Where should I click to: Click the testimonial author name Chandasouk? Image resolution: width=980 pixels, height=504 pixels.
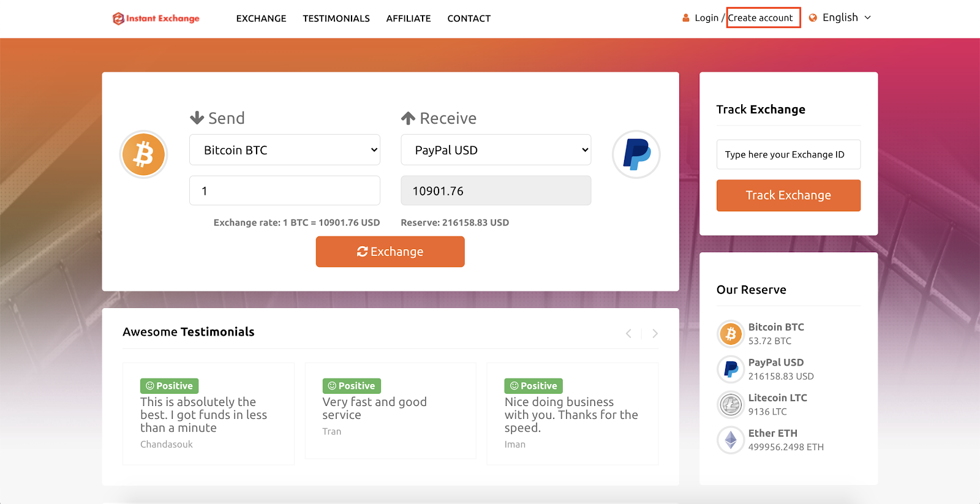point(167,445)
